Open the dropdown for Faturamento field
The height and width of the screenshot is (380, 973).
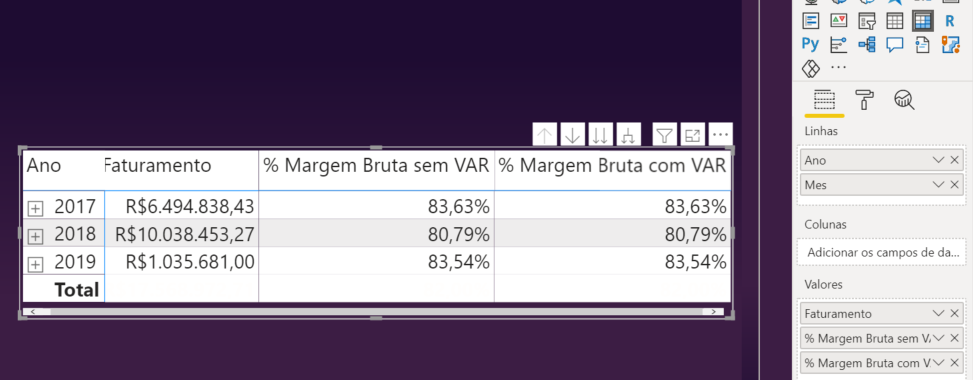click(938, 314)
